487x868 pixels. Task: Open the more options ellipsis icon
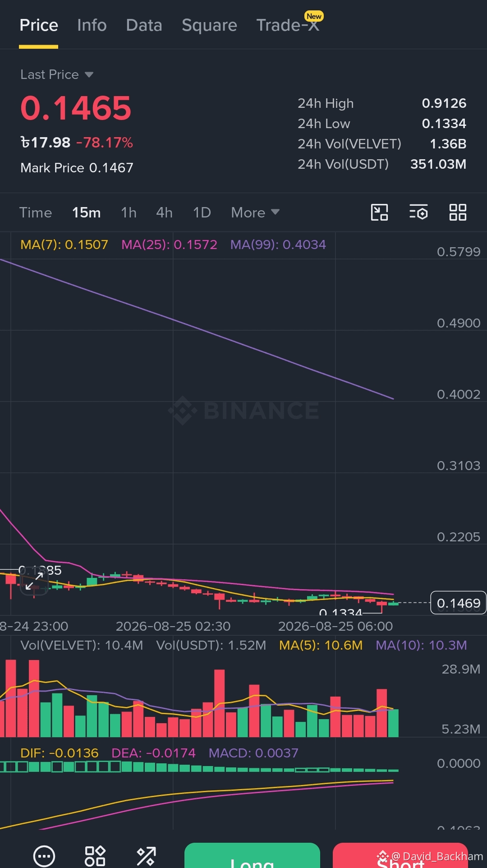[44, 856]
